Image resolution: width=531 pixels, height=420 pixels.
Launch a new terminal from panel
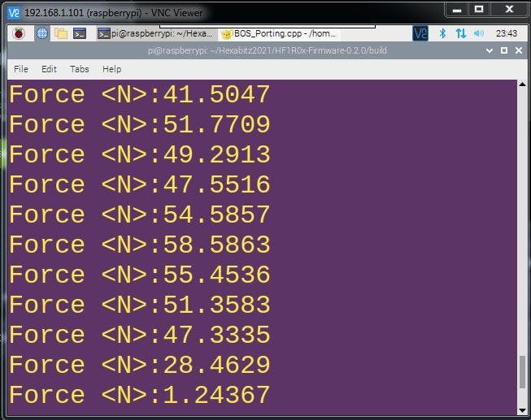click(80, 33)
